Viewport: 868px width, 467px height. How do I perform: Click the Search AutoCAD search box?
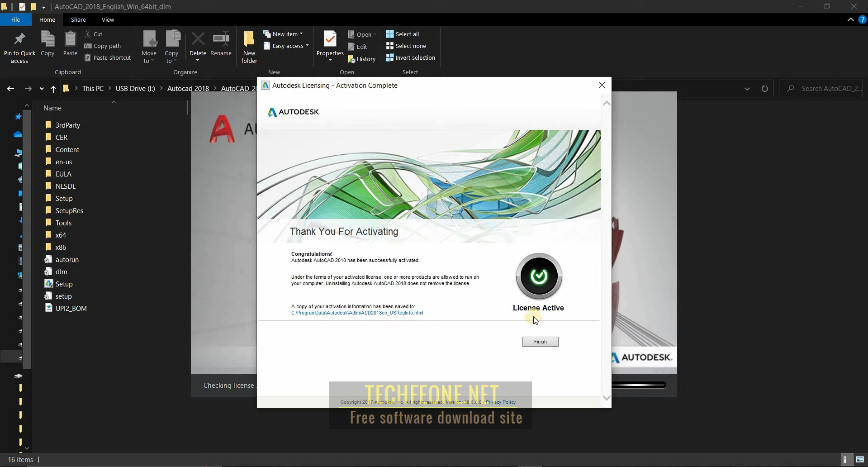tap(821, 89)
